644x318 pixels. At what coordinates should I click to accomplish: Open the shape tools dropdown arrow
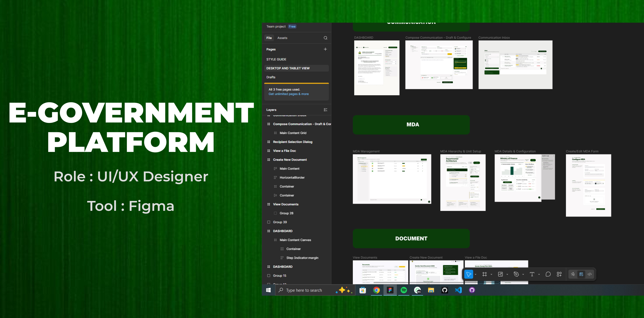[x=507, y=274]
